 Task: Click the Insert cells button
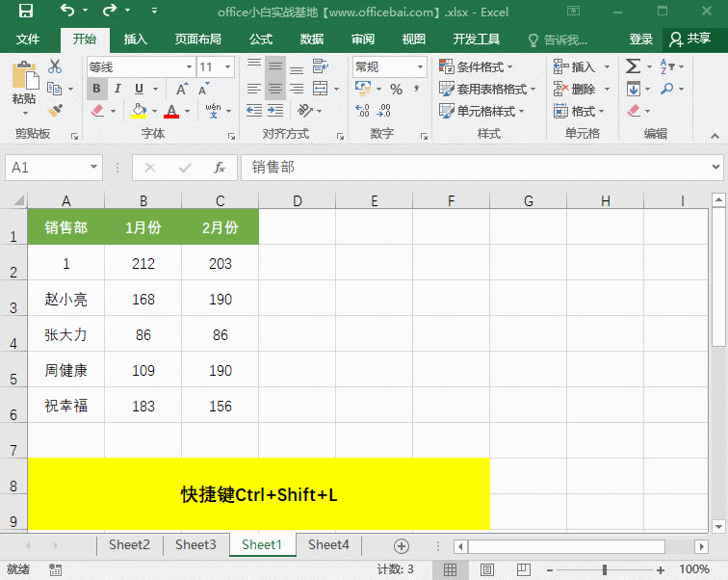click(582, 66)
